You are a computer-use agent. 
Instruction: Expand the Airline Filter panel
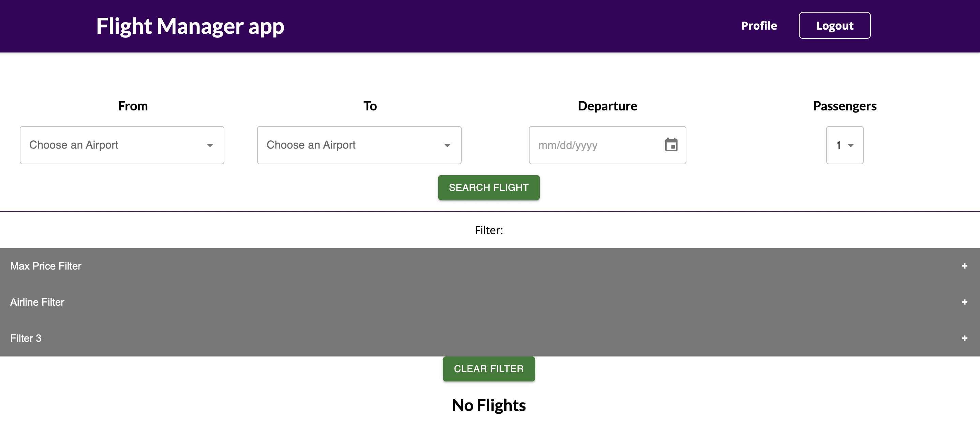[x=490, y=302]
